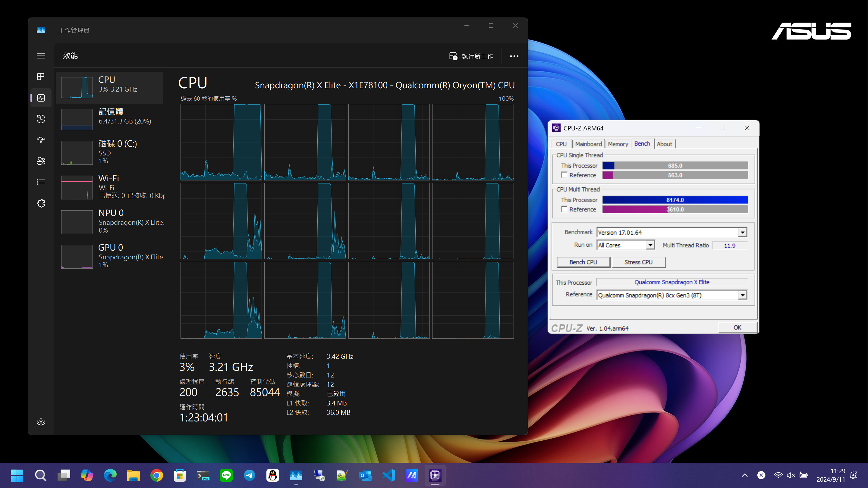Open Task Manager hamburger navigation menu

tap(41, 55)
